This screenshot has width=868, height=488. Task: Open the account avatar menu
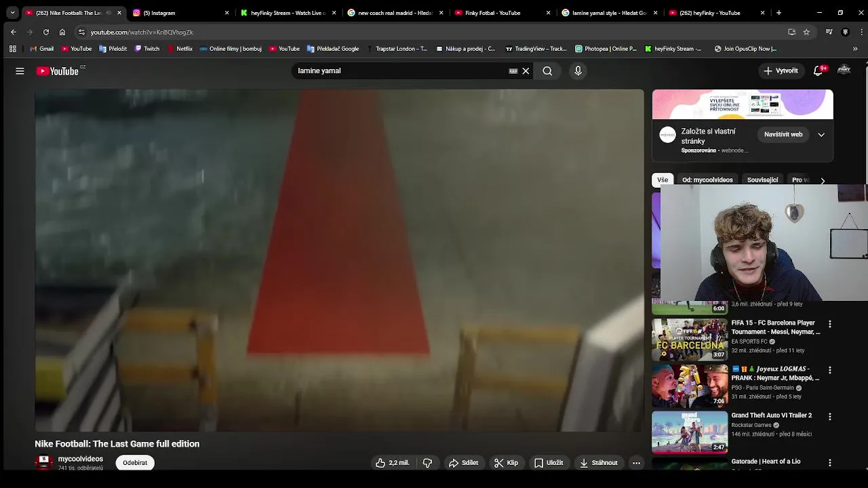click(x=844, y=70)
